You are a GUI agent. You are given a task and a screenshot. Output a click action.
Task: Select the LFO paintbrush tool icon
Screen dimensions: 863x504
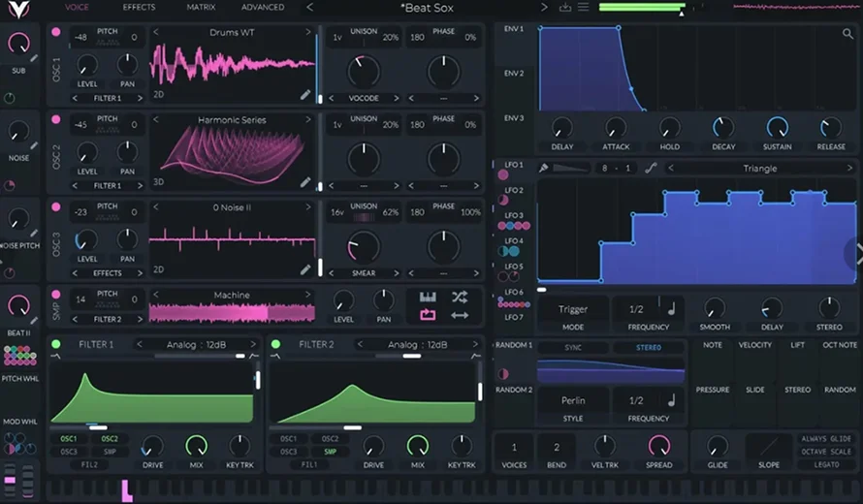545,168
